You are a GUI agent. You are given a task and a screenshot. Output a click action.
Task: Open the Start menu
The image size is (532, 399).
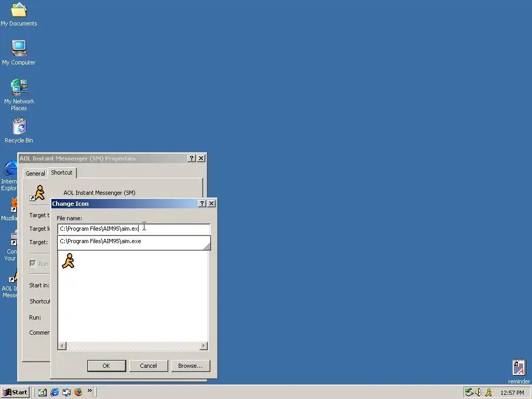[x=15, y=392]
